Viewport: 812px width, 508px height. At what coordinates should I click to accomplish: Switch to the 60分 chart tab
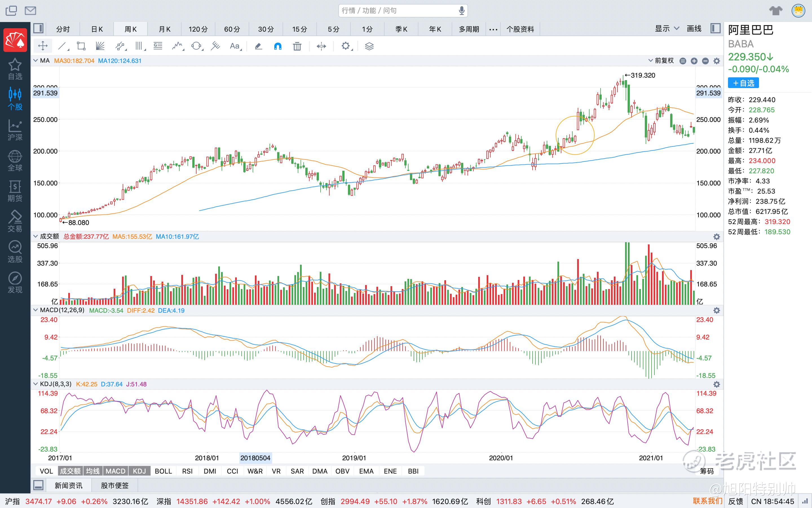[232, 29]
